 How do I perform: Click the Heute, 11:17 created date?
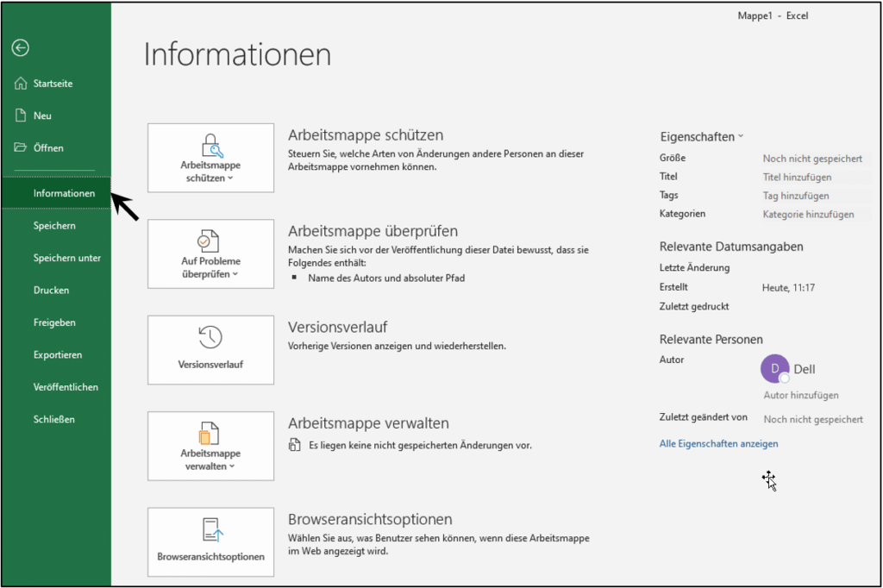tap(788, 288)
